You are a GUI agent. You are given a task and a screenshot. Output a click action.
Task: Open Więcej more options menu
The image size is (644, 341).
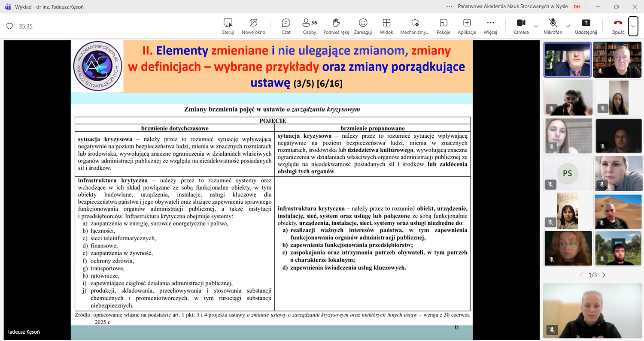490,26
